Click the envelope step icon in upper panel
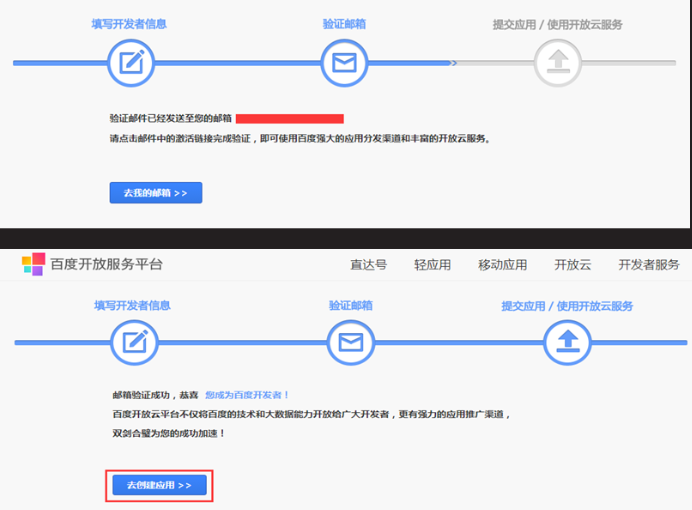692x510 pixels. [x=344, y=63]
